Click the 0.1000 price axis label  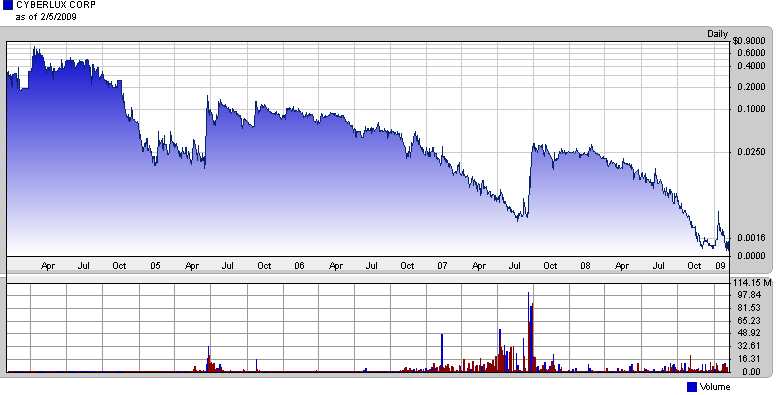pos(751,109)
